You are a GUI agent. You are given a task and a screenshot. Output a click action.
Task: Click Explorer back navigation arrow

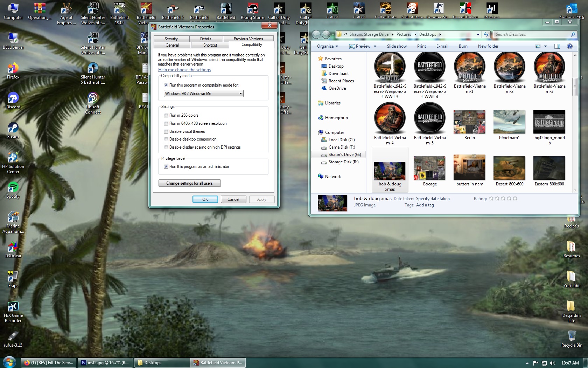[x=316, y=34]
